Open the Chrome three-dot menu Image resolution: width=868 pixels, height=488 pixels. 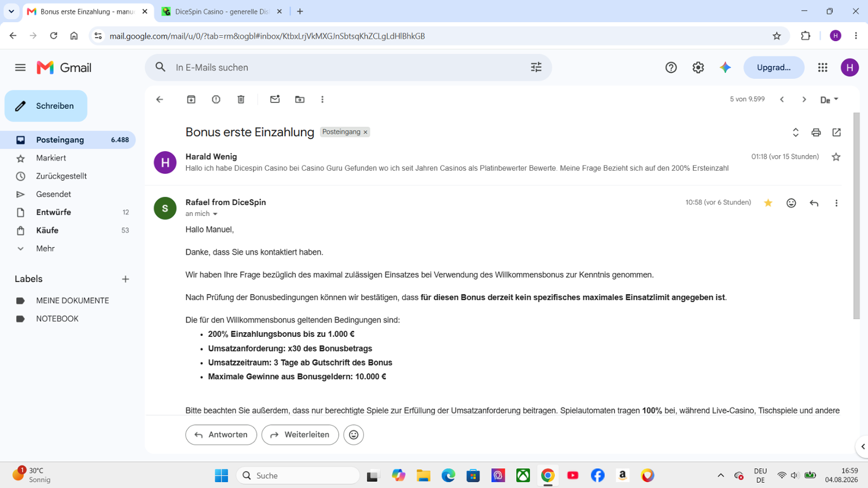[856, 36]
